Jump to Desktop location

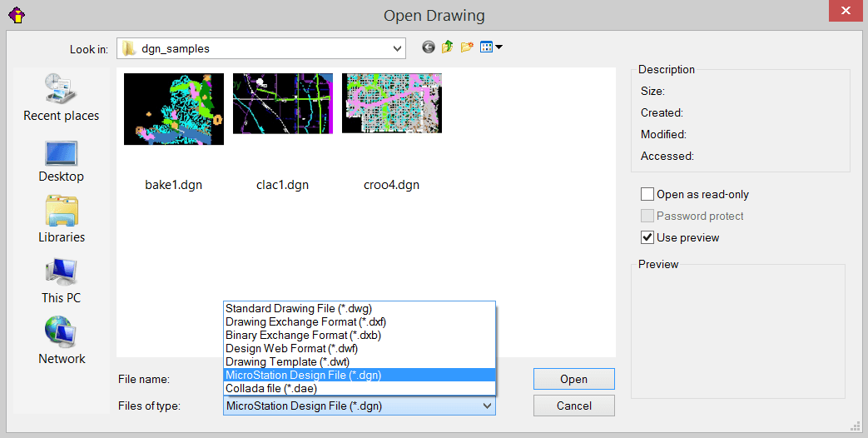click(x=62, y=161)
